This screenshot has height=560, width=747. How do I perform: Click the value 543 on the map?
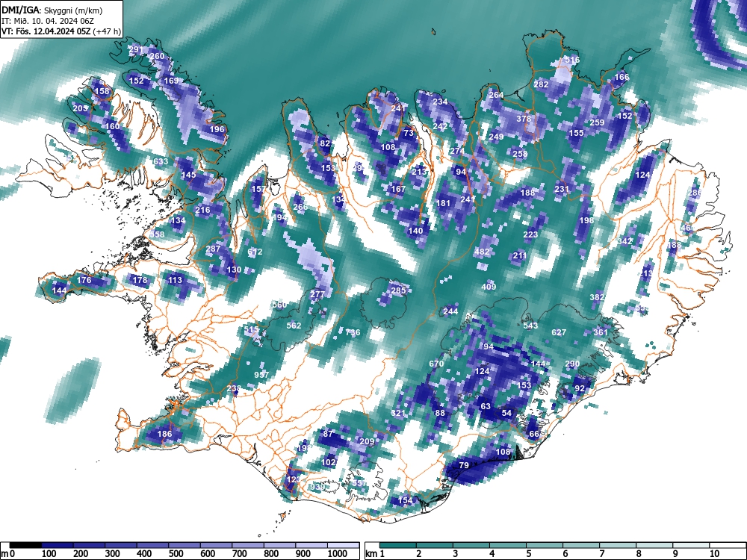coord(530,326)
